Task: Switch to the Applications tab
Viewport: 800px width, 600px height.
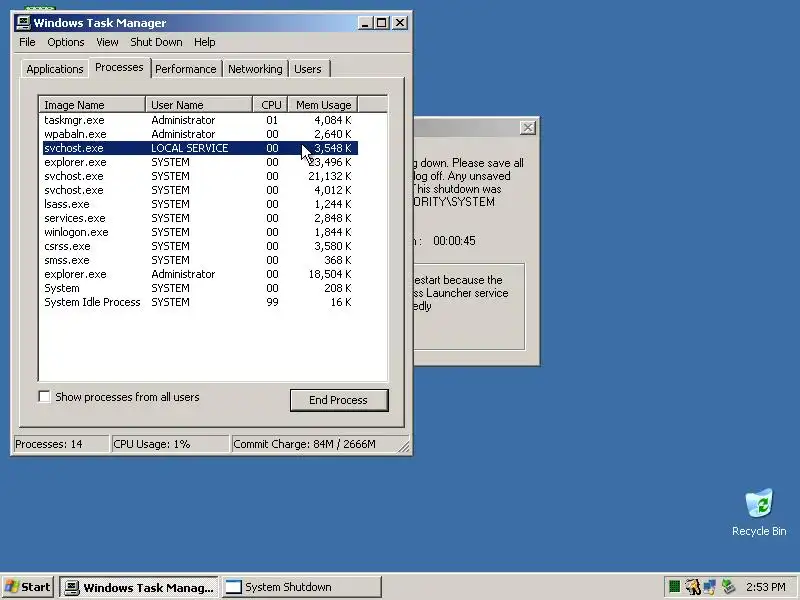Action: [x=55, y=69]
